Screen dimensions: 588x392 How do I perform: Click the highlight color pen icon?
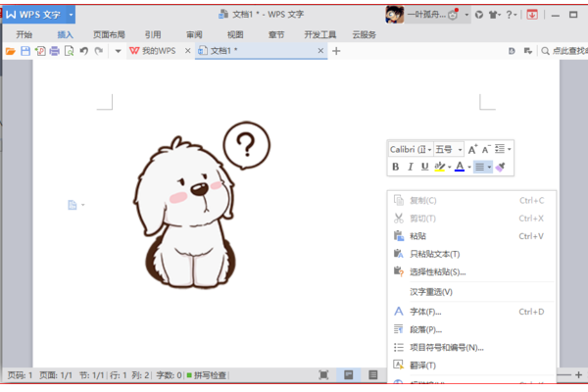439,168
